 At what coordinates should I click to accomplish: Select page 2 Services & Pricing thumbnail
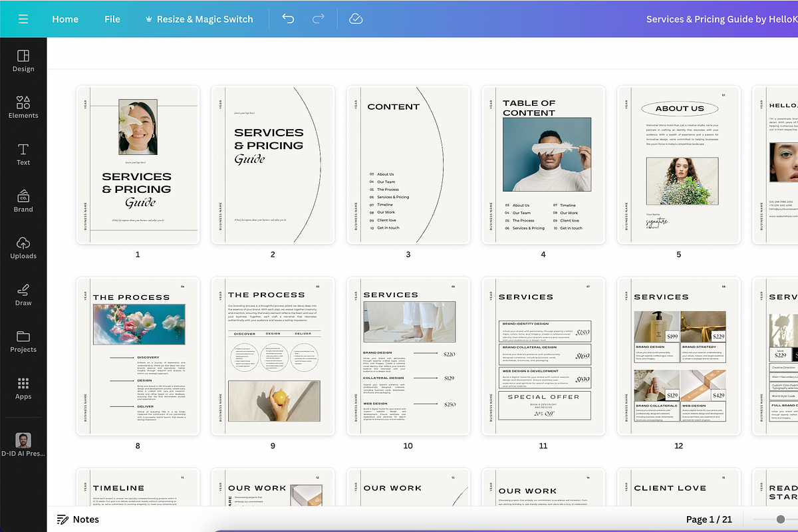tap(273, 165)
